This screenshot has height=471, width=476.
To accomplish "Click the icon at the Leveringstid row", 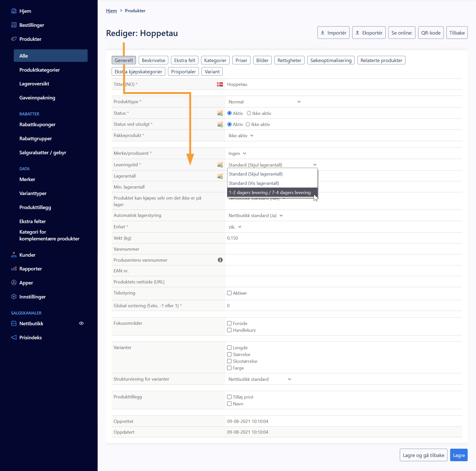I will click(x=220, y=165).
